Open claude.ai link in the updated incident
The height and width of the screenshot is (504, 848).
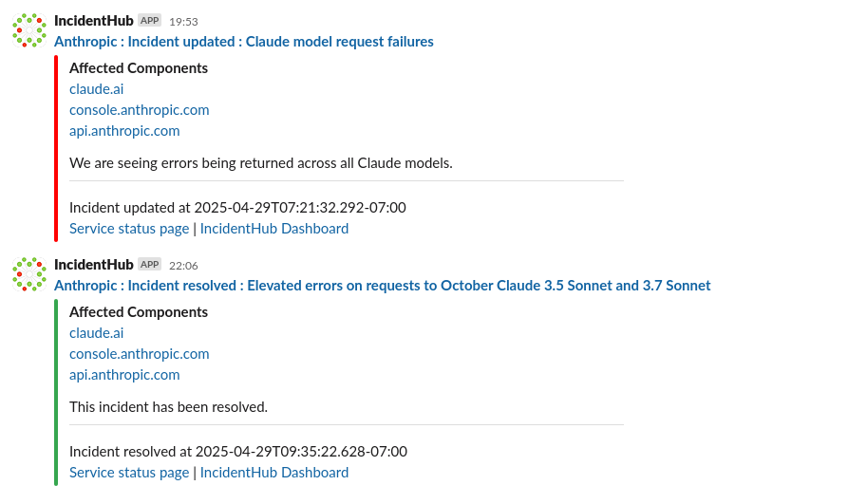[97, 89]
